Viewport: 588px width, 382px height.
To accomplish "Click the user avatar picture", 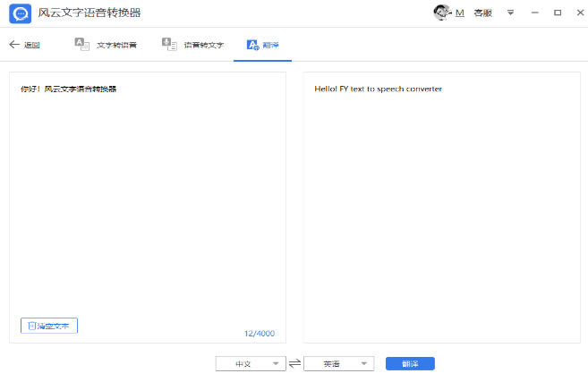I will point(442,13).
